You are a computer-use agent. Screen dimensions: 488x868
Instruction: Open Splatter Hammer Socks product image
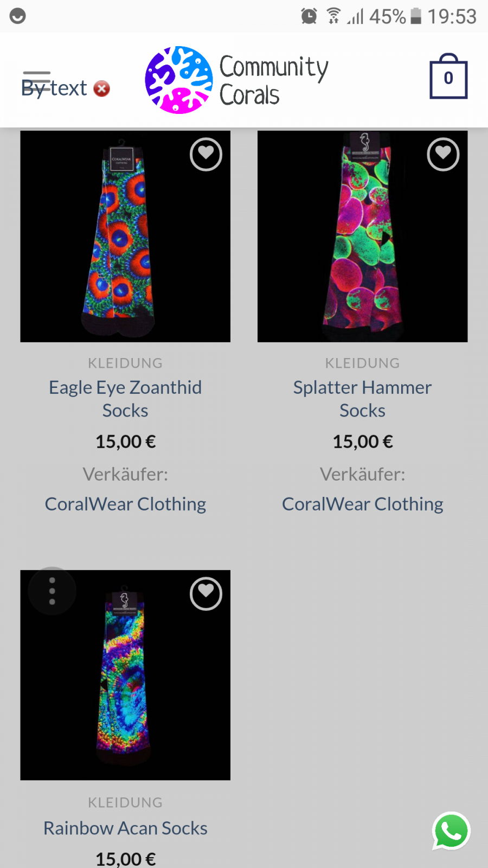click(362, 237)
